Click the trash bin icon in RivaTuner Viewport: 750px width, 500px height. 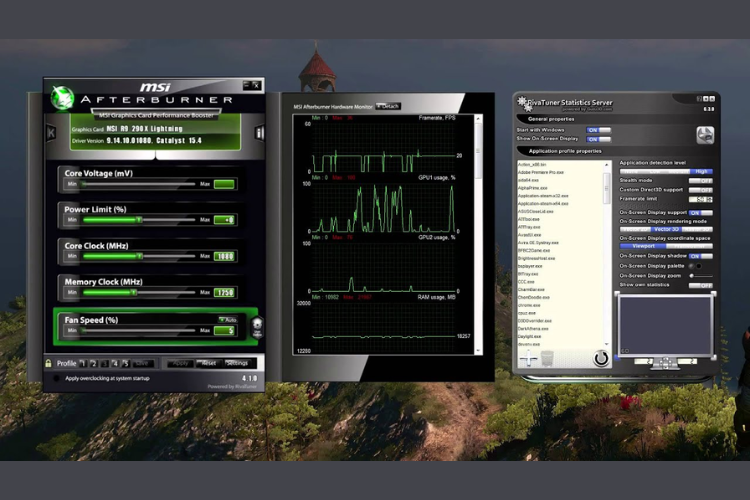(547, 358)
